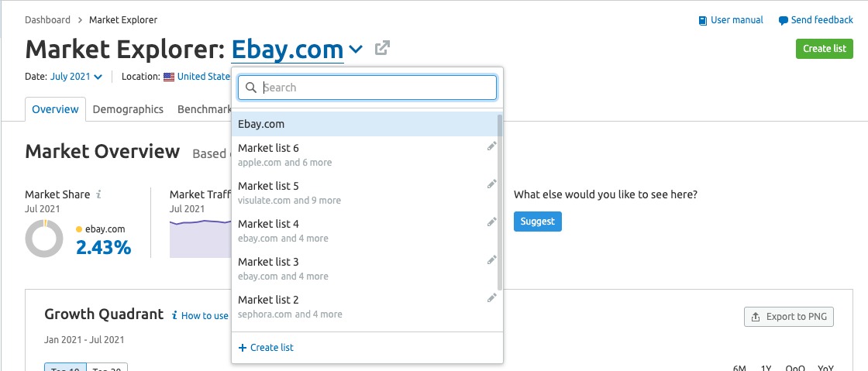Screen dimensions: 868x371
Task: Edit Market list 6 with pencil icon
Action: pos(491,146)
